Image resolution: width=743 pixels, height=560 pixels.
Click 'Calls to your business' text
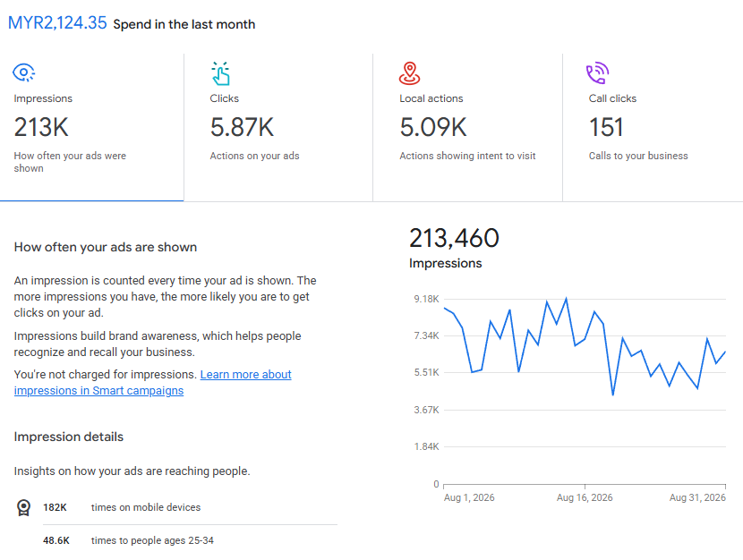click(x=638, y=156)
